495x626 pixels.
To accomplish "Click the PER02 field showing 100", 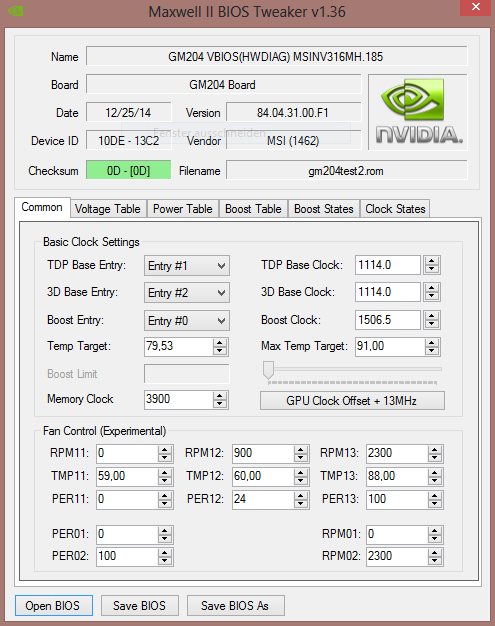I will coord(127,556).
